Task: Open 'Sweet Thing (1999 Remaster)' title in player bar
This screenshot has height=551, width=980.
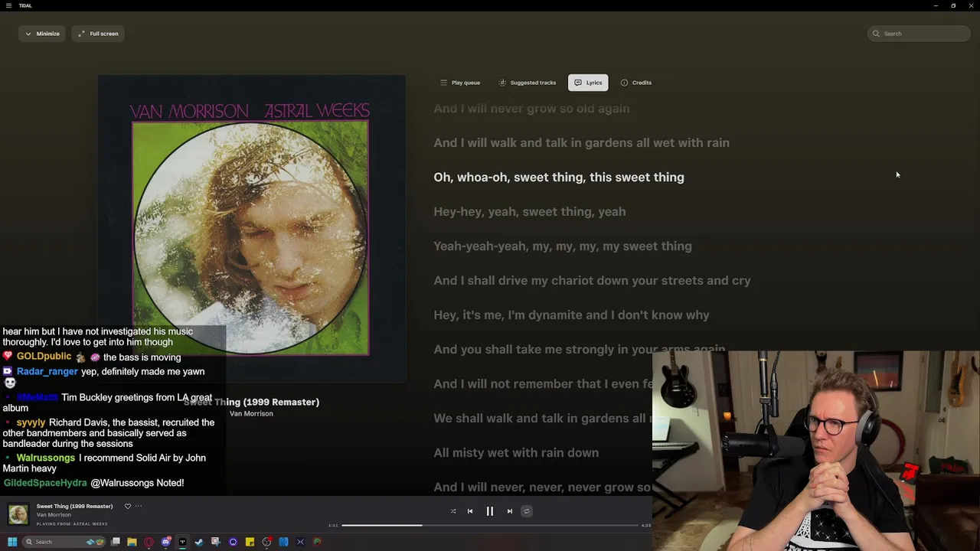Action: pyautogui.click(x=74, y=506)
